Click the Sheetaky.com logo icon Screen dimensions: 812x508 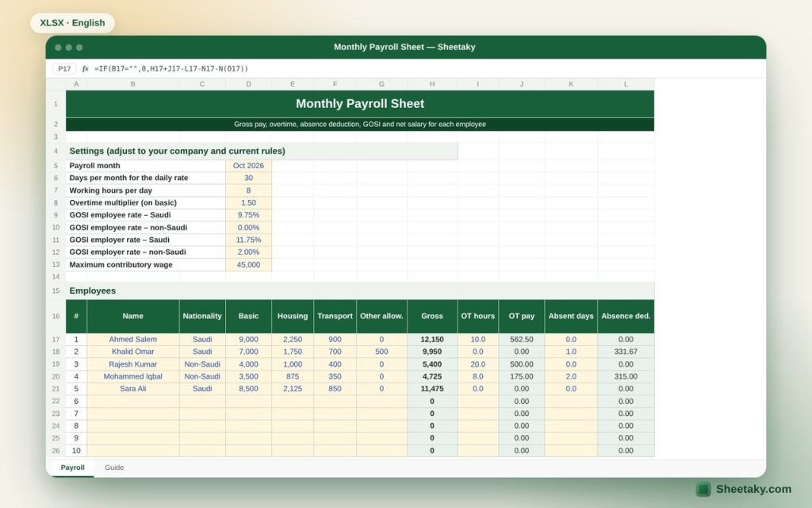703,489
